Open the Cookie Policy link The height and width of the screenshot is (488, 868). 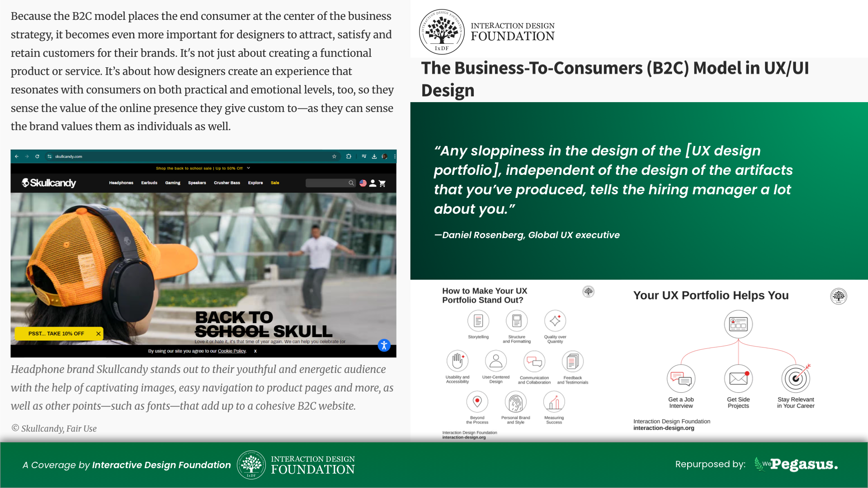coord(232,351)
